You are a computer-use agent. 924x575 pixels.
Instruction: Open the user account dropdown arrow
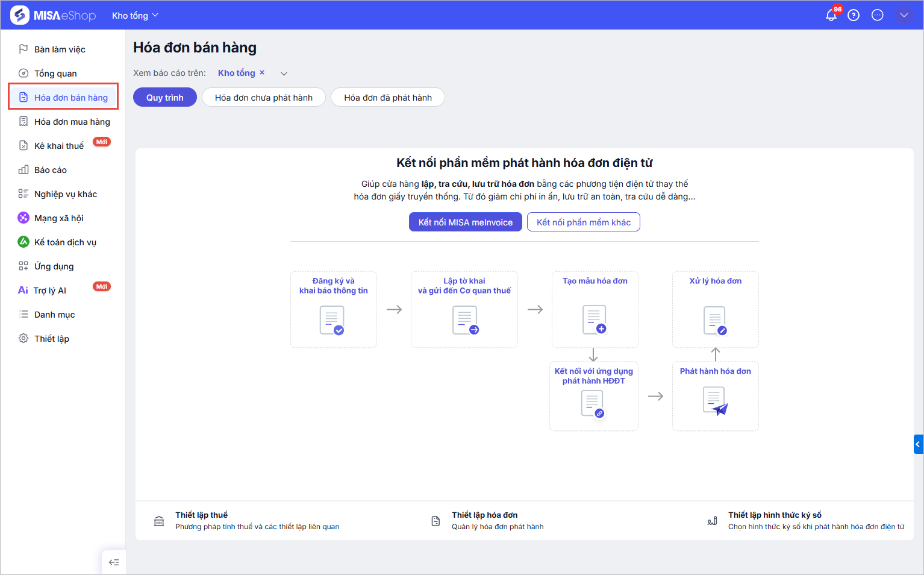pos(904,16)
